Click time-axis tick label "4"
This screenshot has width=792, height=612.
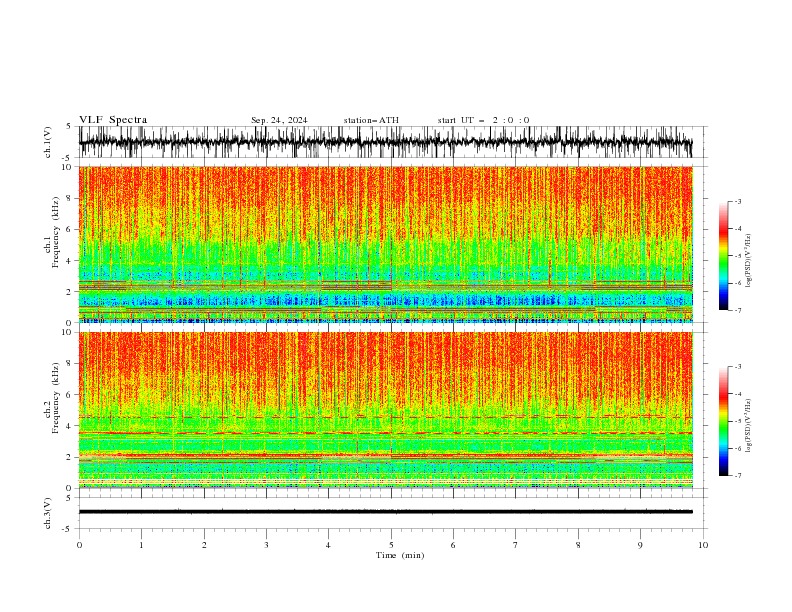328,545
